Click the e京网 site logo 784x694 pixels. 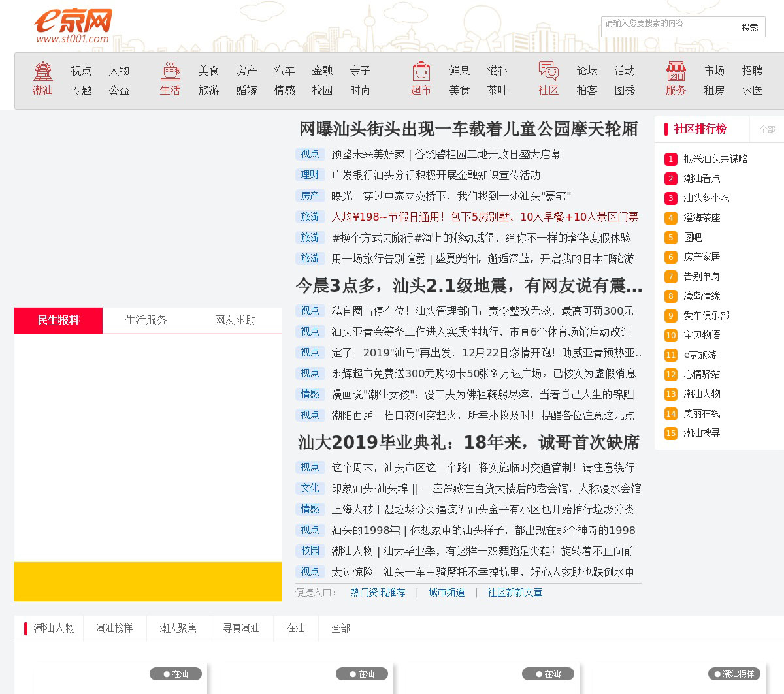tap(73, 26)
